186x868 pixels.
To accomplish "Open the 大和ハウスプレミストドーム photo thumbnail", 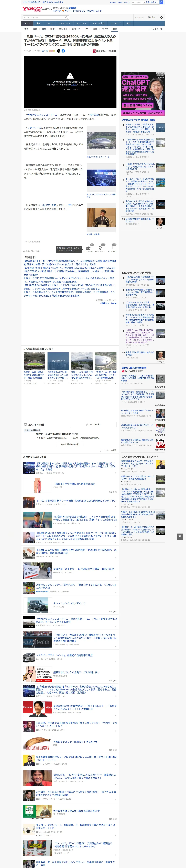I will point(101,140).
